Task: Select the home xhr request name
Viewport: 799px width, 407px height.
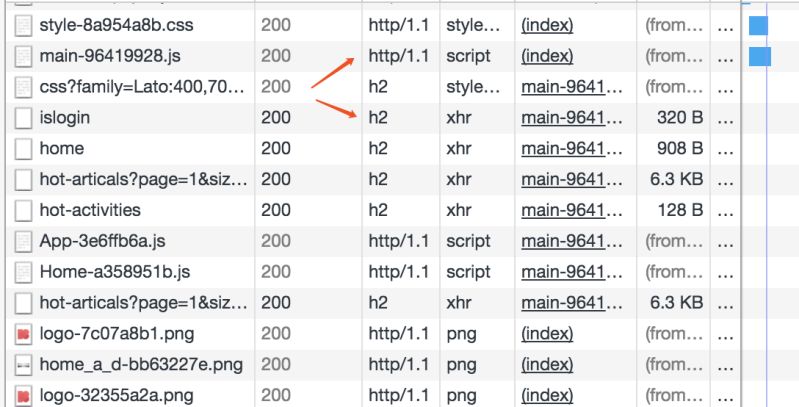Action: point(62,148)
